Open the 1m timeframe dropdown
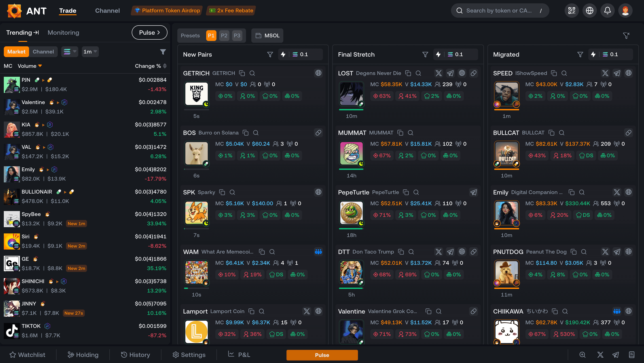 [x=90, y=52]
